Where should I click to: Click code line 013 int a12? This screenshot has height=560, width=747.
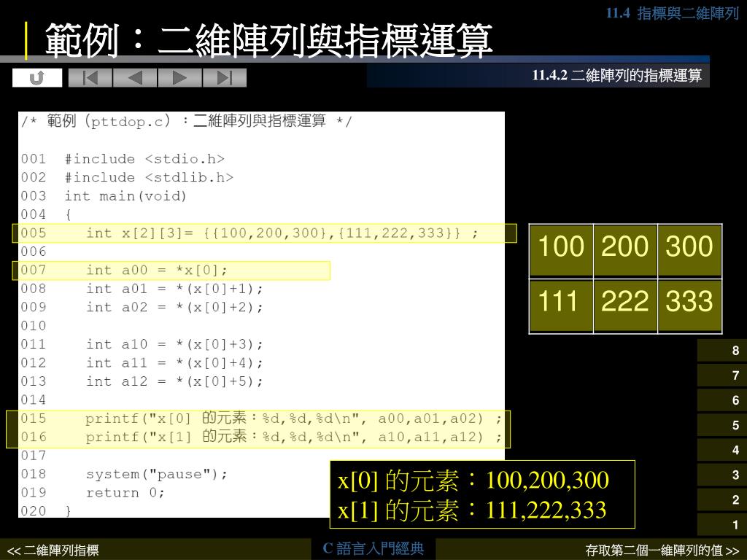pos(142,382)
